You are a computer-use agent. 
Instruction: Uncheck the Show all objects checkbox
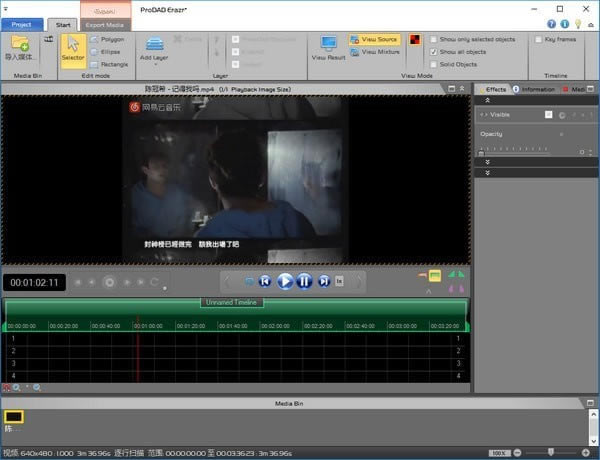tap(432, 51)
